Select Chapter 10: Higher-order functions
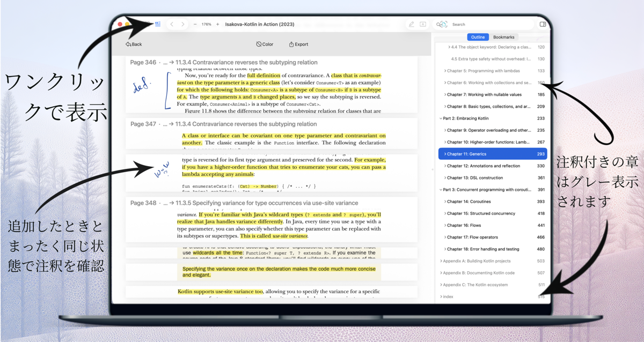 pyautogui.click(x=493, y=142)
